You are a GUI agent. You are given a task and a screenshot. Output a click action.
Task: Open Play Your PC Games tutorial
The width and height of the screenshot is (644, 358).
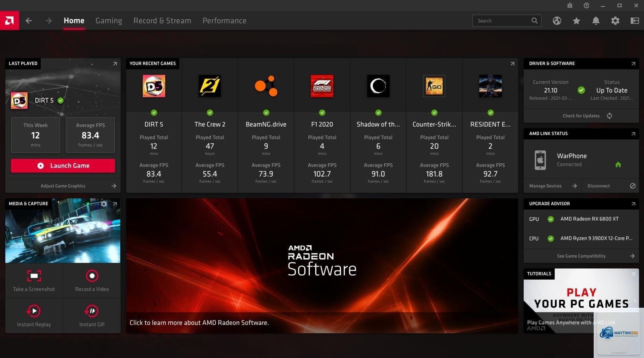tap(581, 301)
